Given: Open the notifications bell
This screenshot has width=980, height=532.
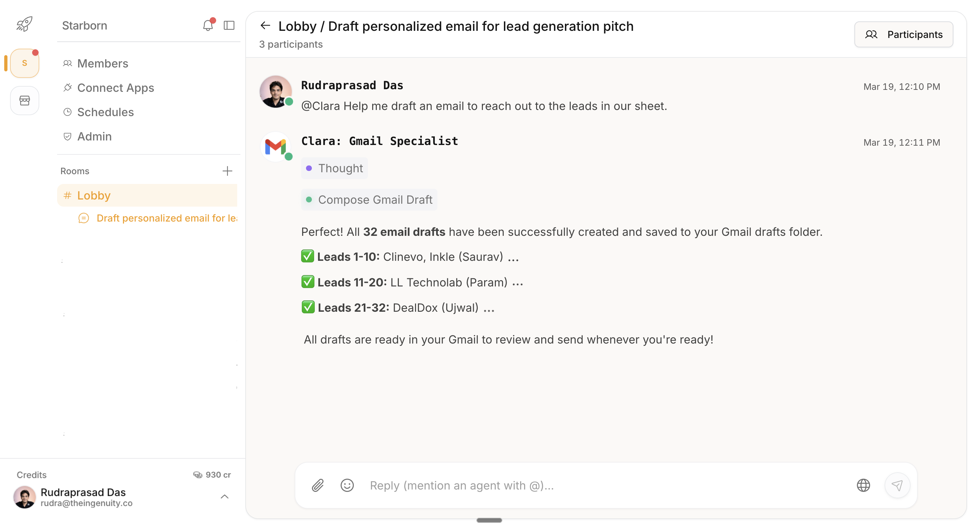Looking at the screenshot, I should click(208, 25).
